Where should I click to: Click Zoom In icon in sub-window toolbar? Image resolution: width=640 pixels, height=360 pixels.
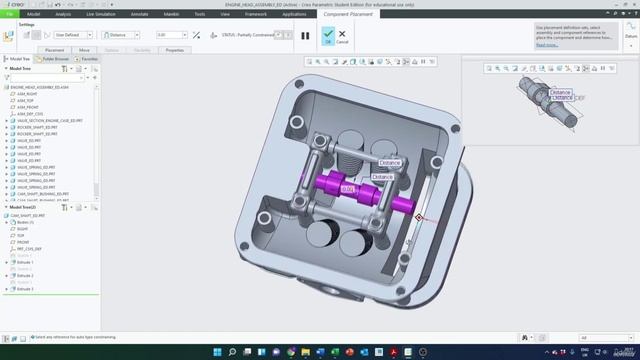pyautogui.click(x=498, y=69)
